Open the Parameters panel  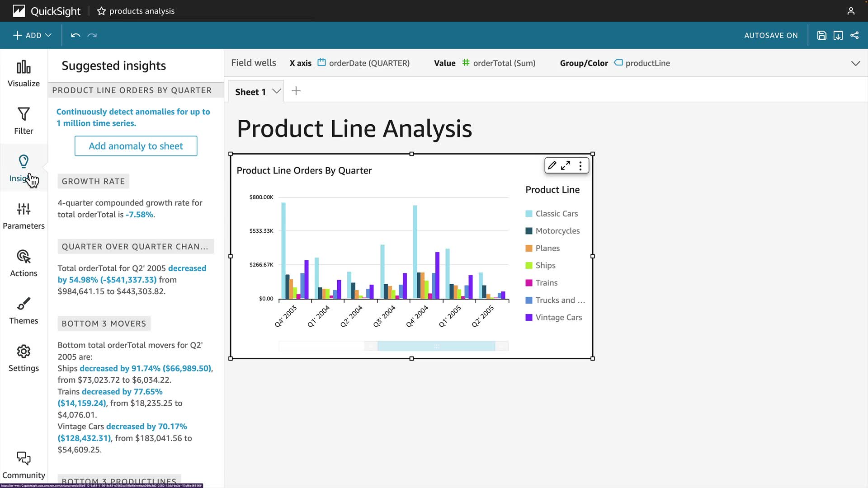click(24, 216)
